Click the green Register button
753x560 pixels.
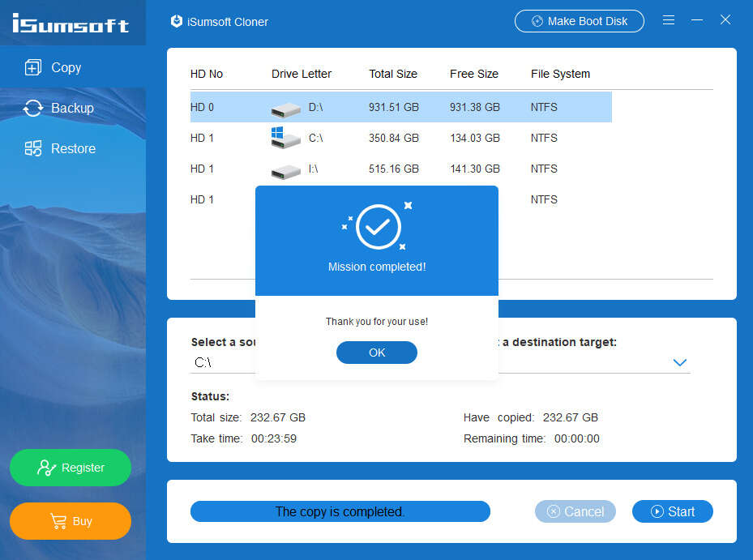(71, 468)
